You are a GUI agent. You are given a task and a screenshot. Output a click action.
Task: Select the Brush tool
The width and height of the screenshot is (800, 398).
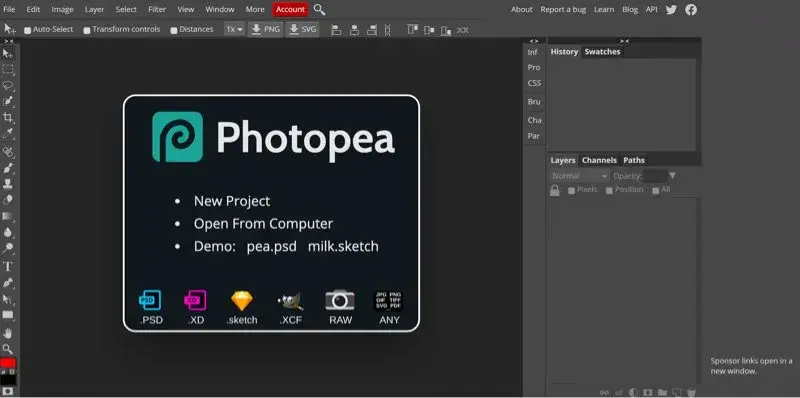point(8,168)
